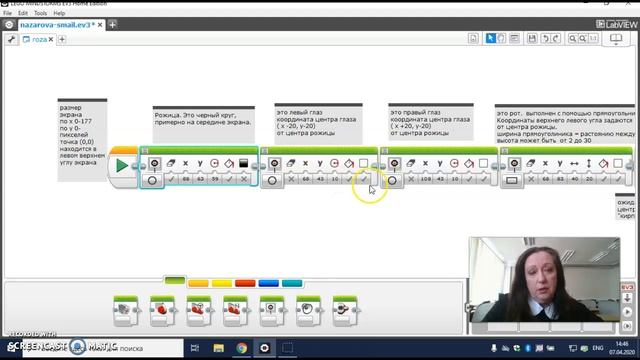Open the Help menu
Screen dimensions: 640x360
pyautogui.click(x=59, y=13)
